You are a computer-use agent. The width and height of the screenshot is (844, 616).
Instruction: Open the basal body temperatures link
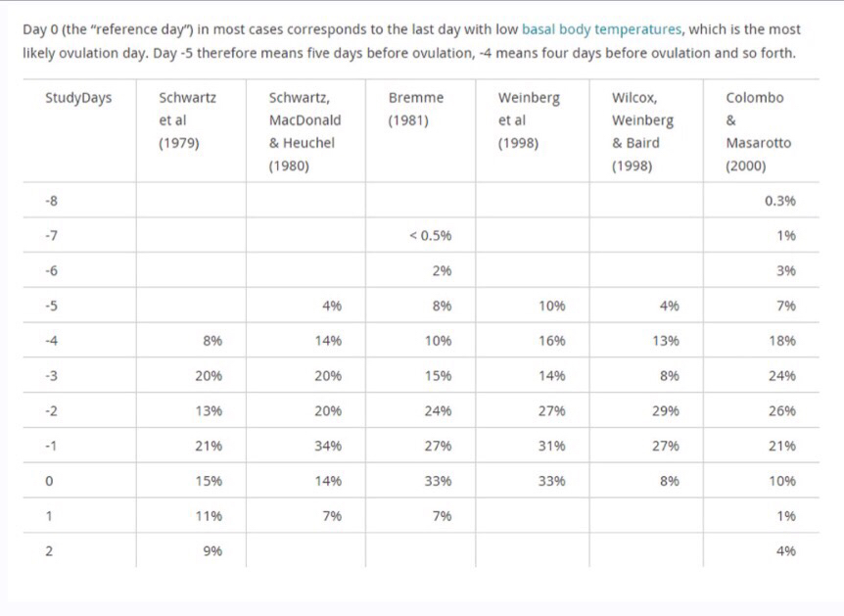[x=601, y=29]
